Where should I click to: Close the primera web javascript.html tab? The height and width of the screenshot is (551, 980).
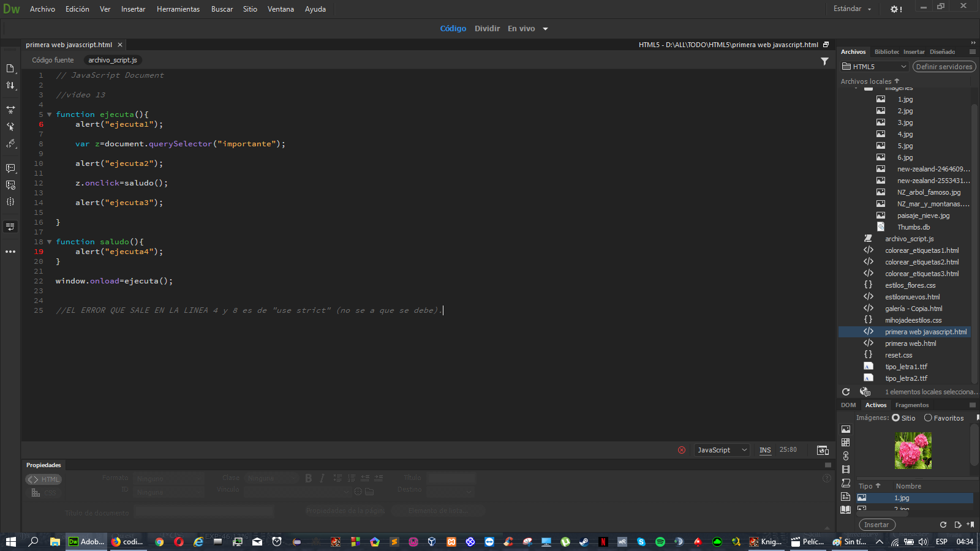coord(120,45)
